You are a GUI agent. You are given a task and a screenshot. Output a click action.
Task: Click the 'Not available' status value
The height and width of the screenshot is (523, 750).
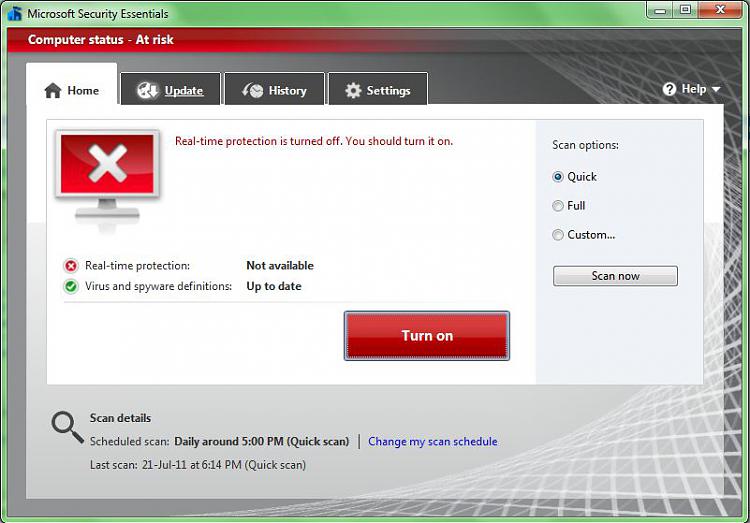click(280, 266)
